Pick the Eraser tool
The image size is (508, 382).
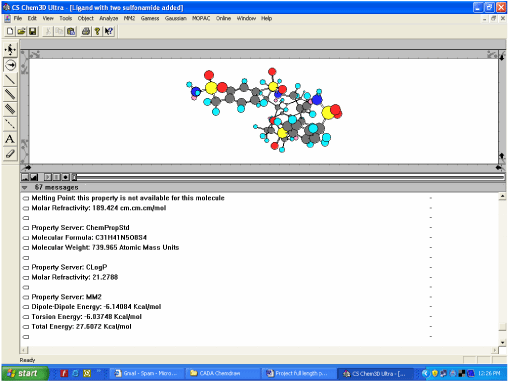click(x=10, y=154)
